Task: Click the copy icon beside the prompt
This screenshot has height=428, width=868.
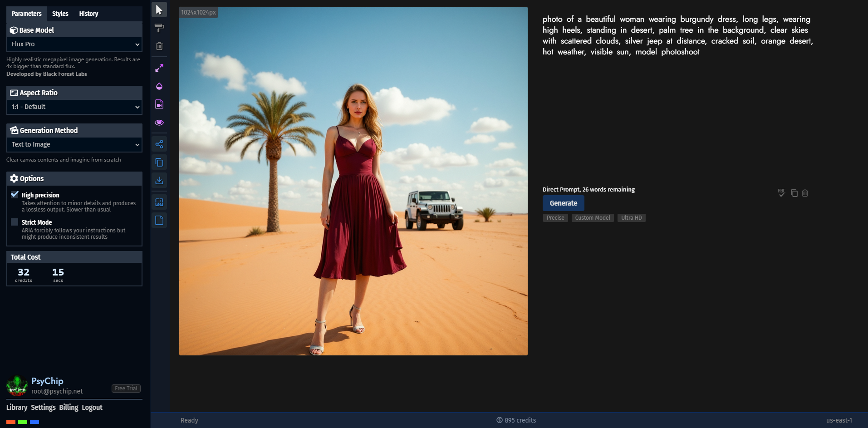Action: (x=794, y=193)
